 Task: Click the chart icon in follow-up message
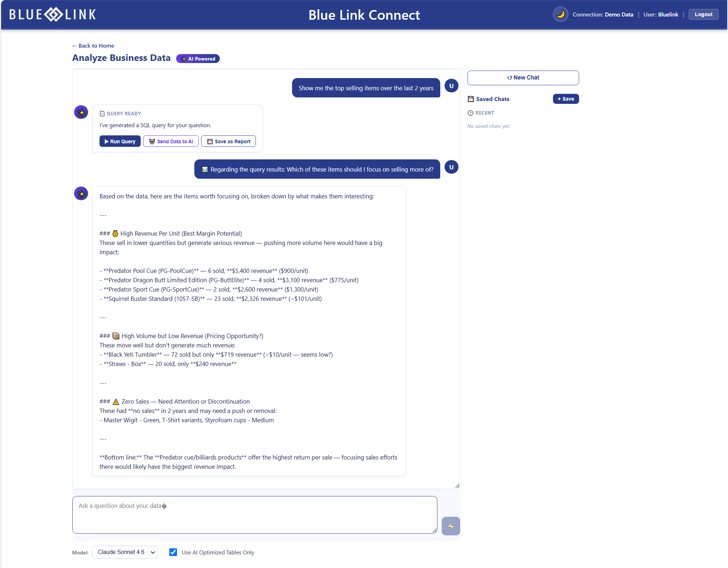coord(205,169)
